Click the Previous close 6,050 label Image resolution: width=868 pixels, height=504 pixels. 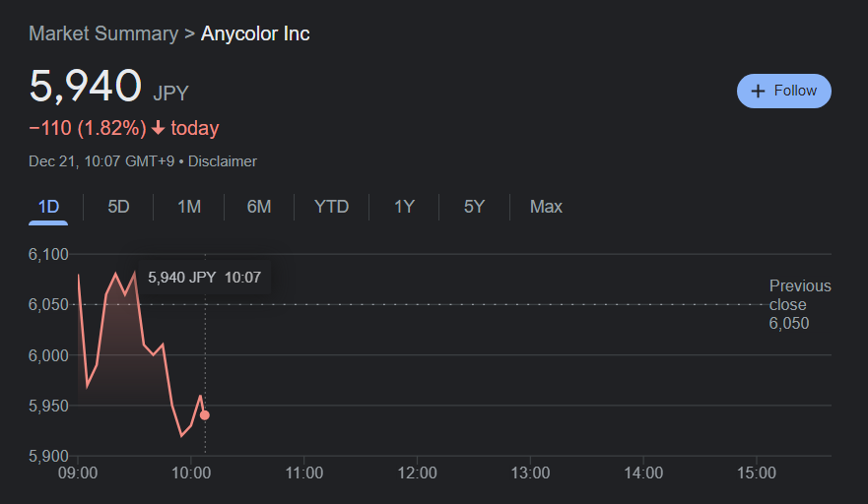pyautogui.click(x=800, y=304)
